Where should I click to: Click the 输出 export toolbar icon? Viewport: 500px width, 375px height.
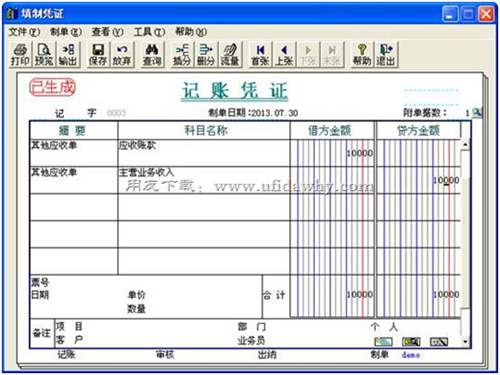(x=68, y=55)
